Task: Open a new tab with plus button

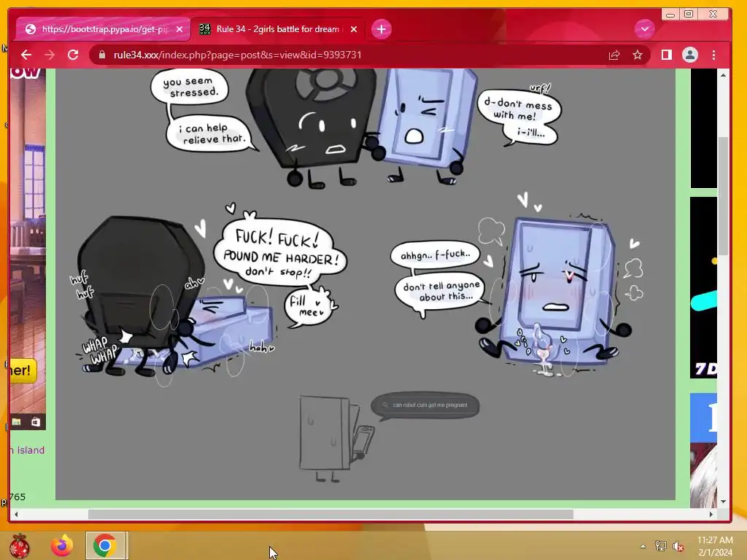Action: click(x=381, y=29)
